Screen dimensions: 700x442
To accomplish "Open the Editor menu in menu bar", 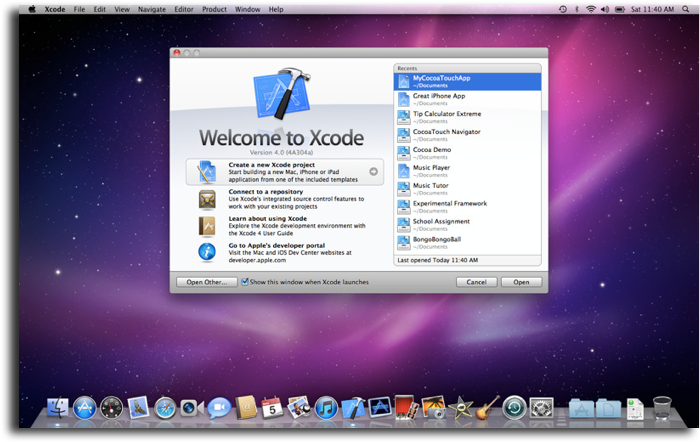I will click(x=184, y=9).
